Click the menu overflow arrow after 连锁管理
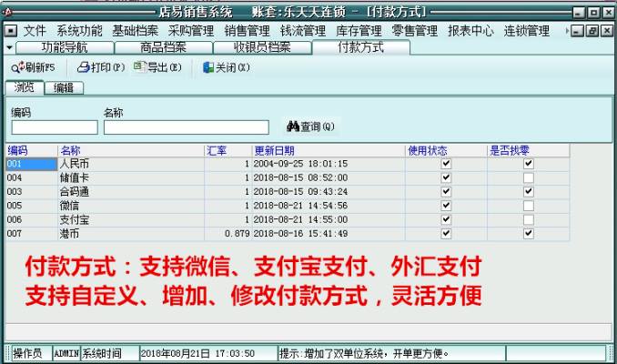Viewport: 617px width, 364px height. [567, 30]
